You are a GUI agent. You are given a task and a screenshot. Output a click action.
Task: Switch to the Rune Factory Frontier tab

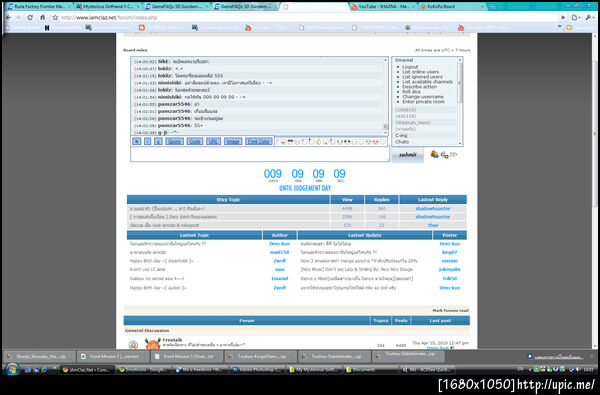(38, 7)
